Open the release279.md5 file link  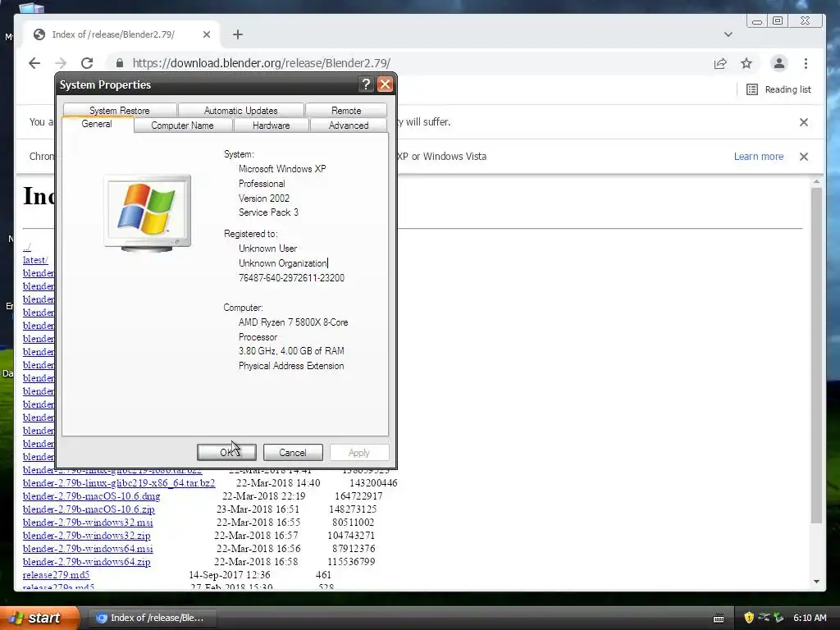[57, 575]
